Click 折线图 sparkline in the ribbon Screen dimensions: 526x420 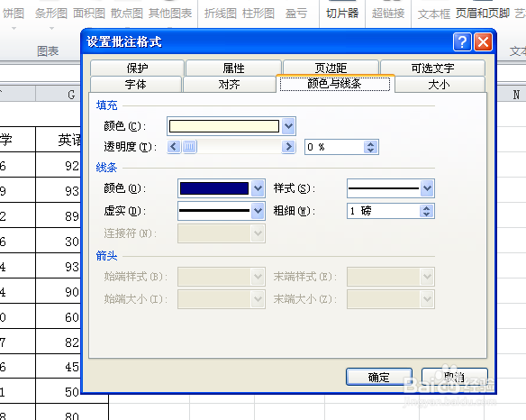221,14
